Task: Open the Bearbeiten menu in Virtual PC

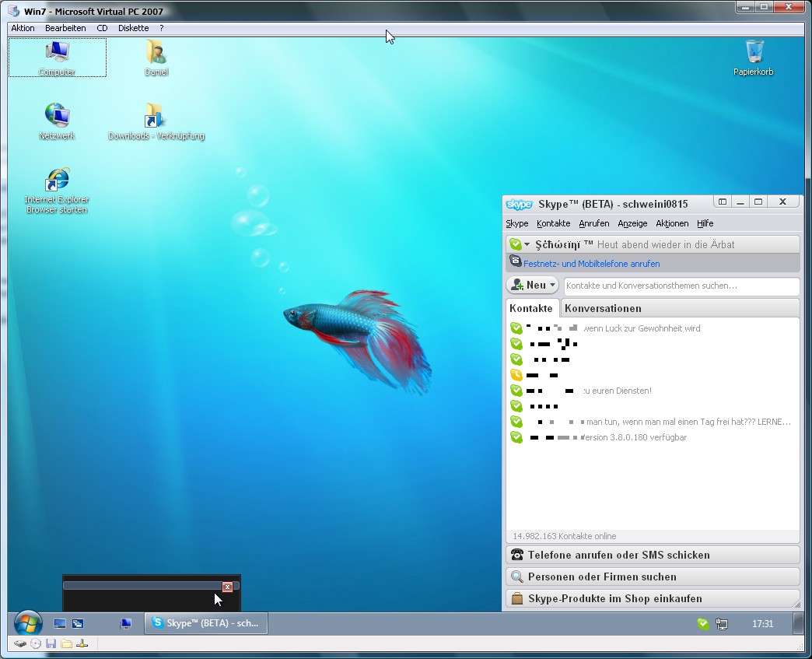Action: pos(65,28)
